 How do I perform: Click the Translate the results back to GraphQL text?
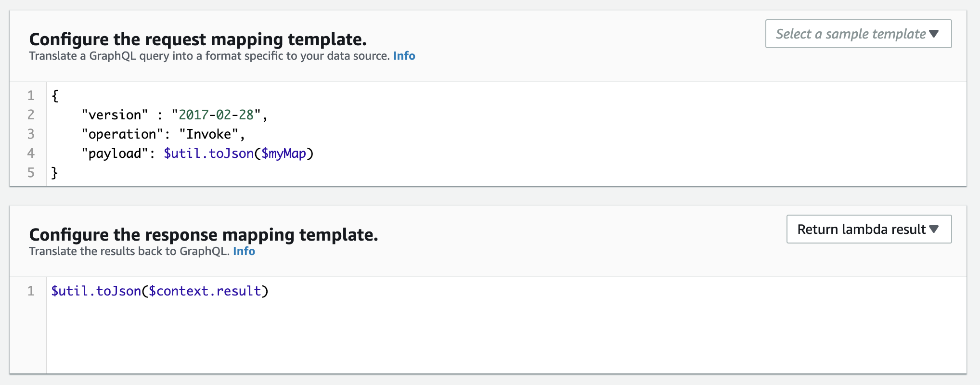click(127, 251)
